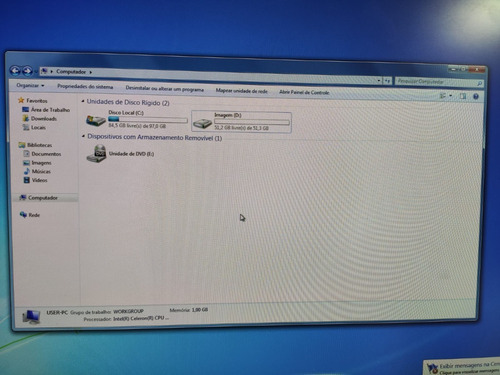The image size is (500, 375).
Task: Open Imagens library
Action: pos(41,163)
